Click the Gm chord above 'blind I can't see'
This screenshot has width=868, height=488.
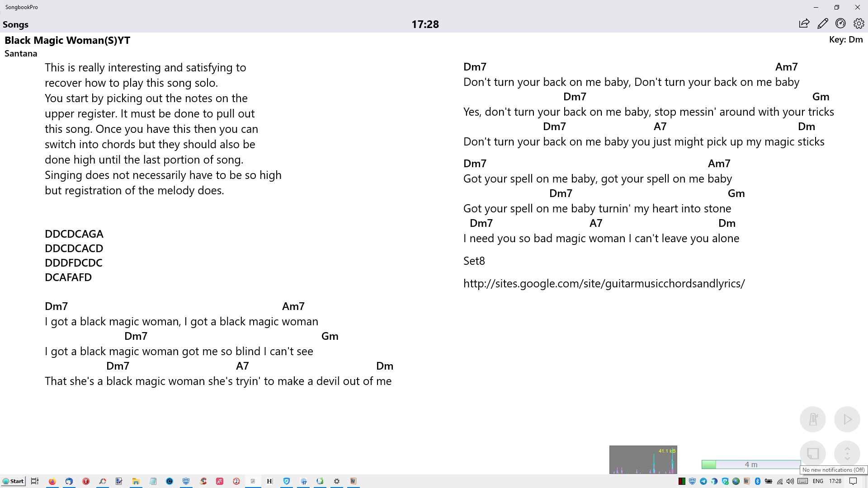pos(330,336)
